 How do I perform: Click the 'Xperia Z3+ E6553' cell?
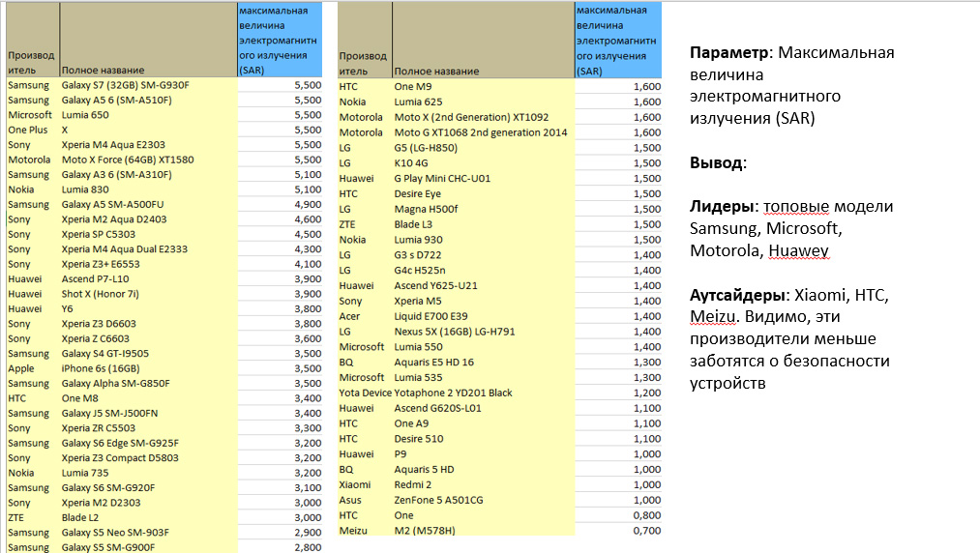tap(149, 264)
